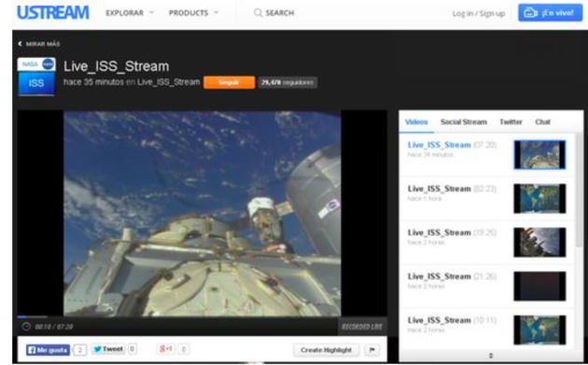The image size is (588, 365).
Task: Click the camera icon in ¡En vivo! button
Action: coord(530,13)
